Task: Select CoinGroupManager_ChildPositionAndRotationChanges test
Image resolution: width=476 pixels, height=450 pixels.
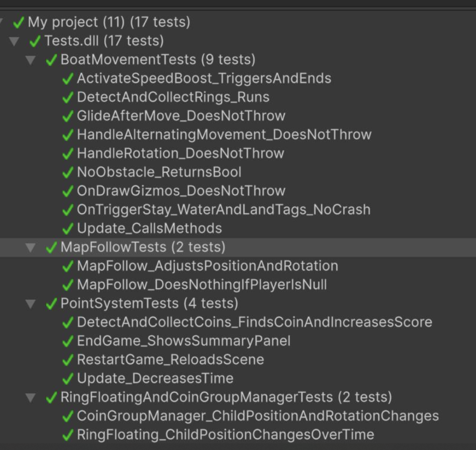Action: coord(258,416)
